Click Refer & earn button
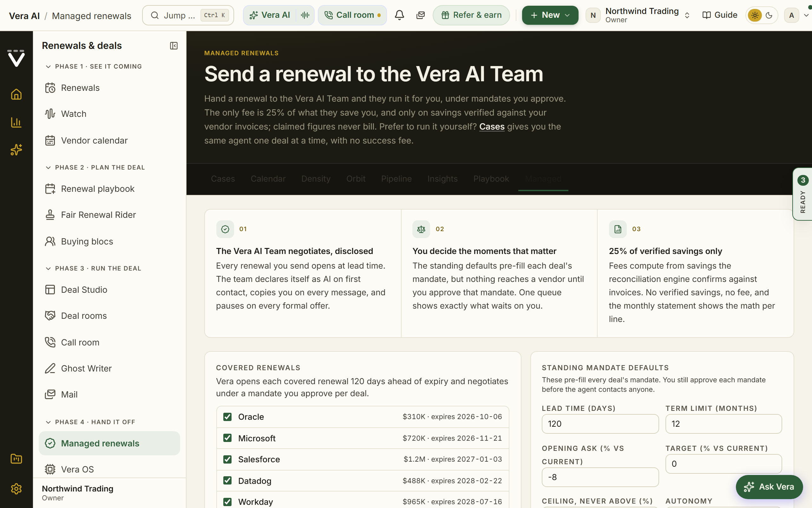Viewport: 812px width, 508px height. 471,15
